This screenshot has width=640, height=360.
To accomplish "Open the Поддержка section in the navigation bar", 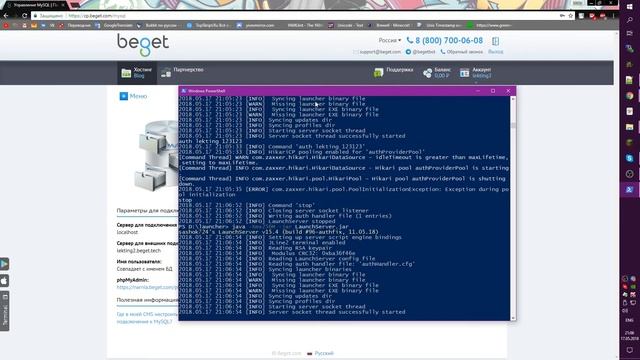I will coord(393,73).
